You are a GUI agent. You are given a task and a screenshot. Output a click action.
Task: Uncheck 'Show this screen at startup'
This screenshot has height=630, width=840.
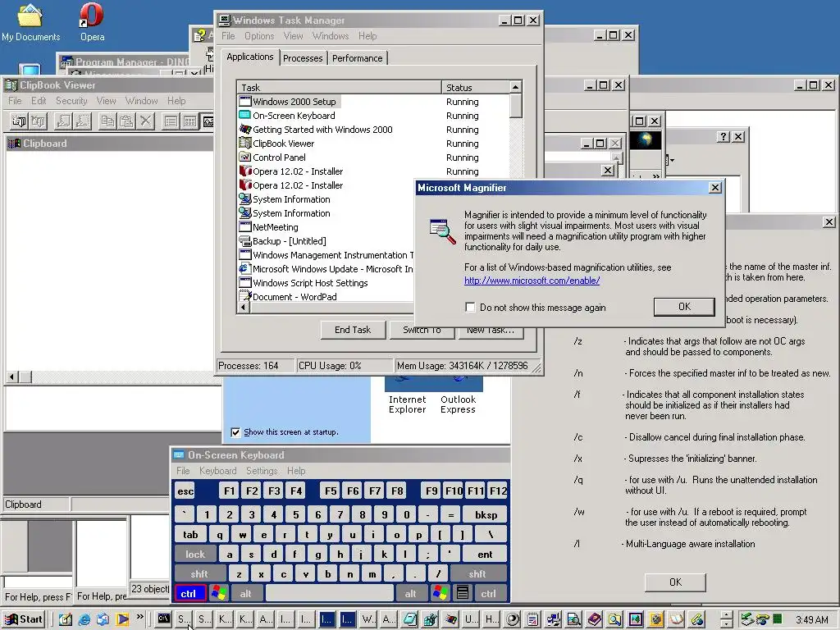[235, 431]
